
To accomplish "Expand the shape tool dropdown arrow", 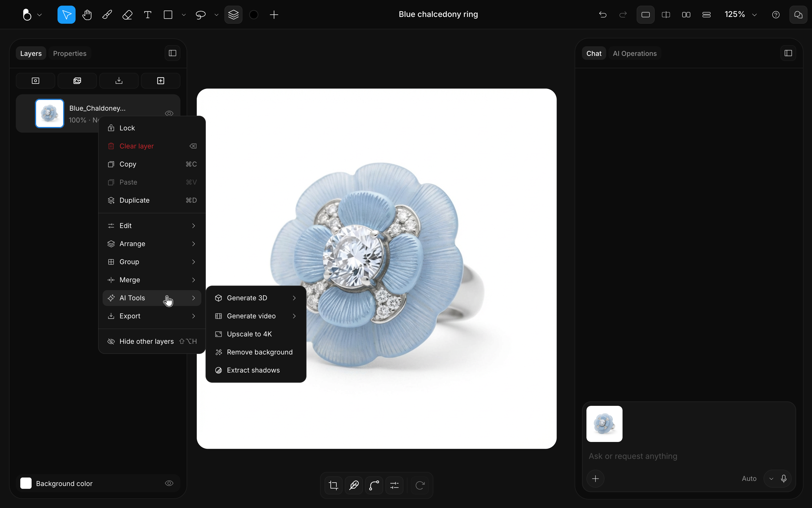I will pos(184,15).
